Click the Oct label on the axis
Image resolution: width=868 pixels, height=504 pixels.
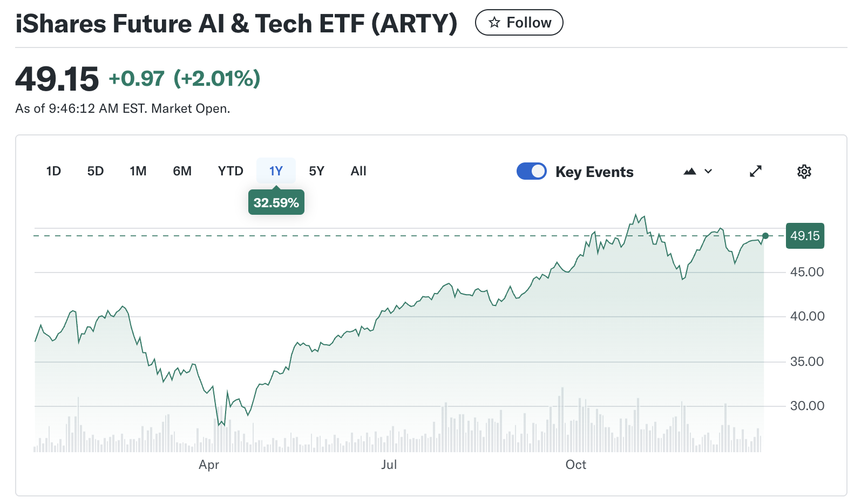click(576, 465)
